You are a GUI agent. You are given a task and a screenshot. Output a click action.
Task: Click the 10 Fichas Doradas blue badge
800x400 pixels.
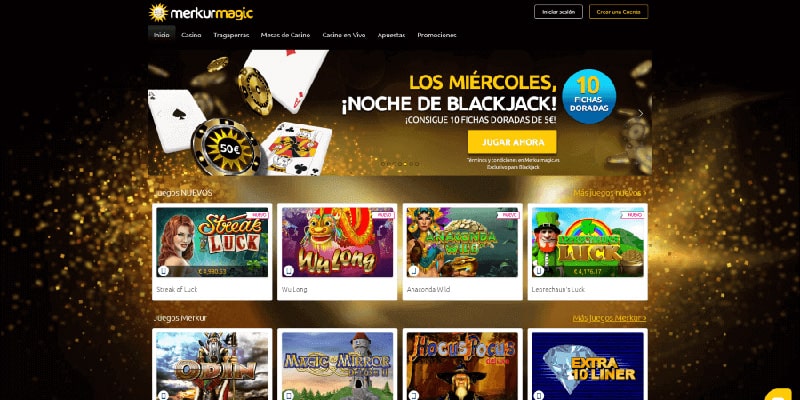589,96
